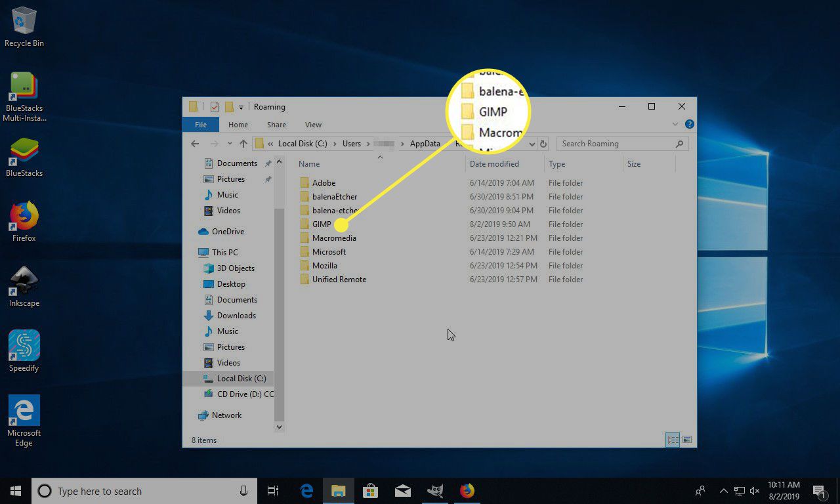This screenshot has height=504, width=840.
Task: Launch Firefox from the desktop
Action: pos(24,222)
